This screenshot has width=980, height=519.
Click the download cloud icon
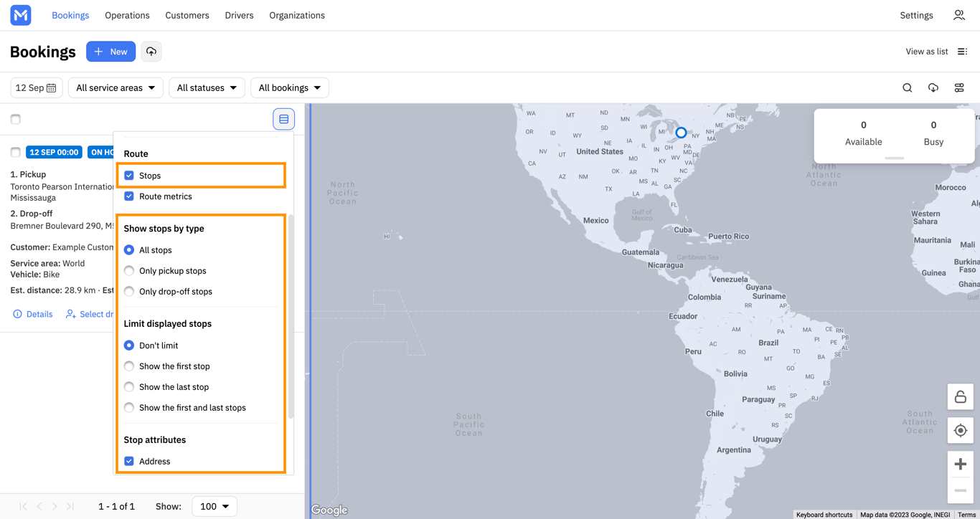pyautogui.click(x=933, y=87)
